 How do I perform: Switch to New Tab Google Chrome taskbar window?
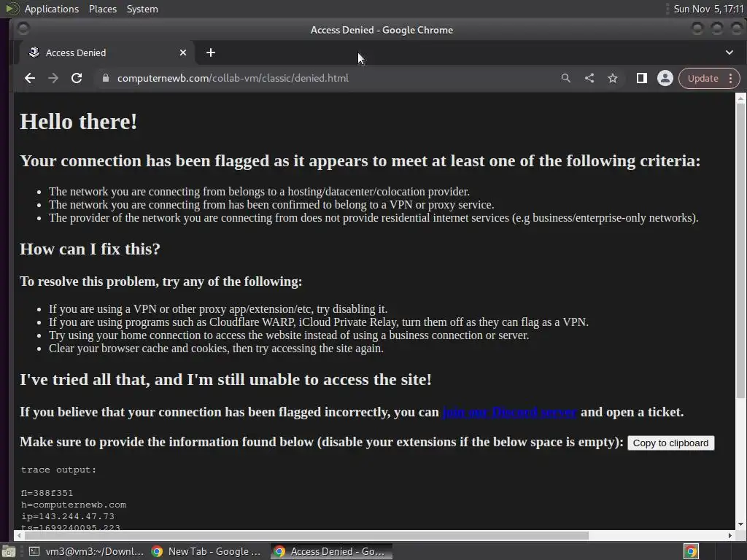coord(206,551)
